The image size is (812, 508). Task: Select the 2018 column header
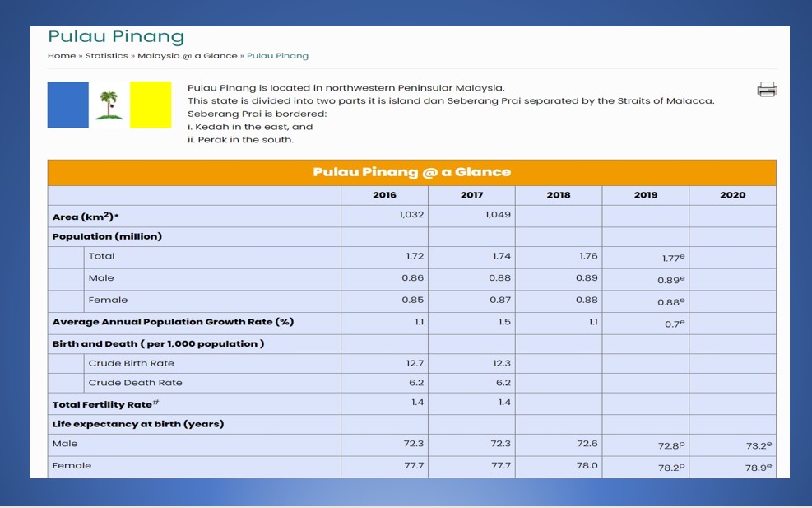tap(559, 195)
